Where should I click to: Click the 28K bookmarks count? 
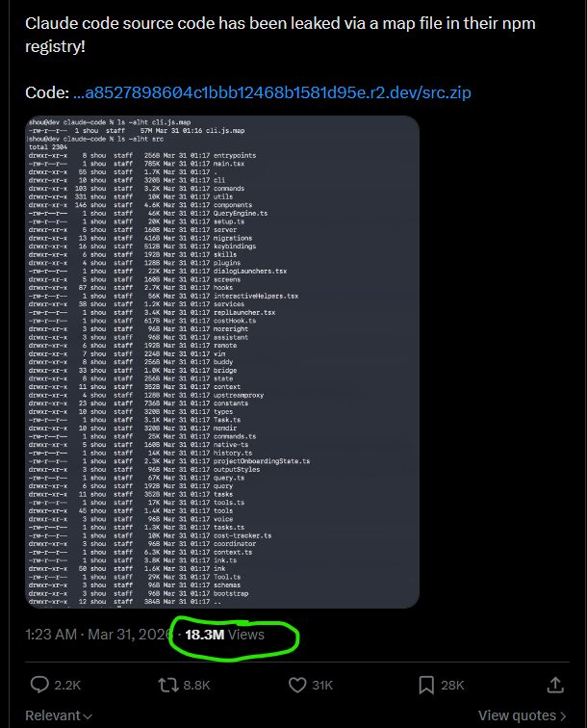pyautogui.click(x=452, y=686)
